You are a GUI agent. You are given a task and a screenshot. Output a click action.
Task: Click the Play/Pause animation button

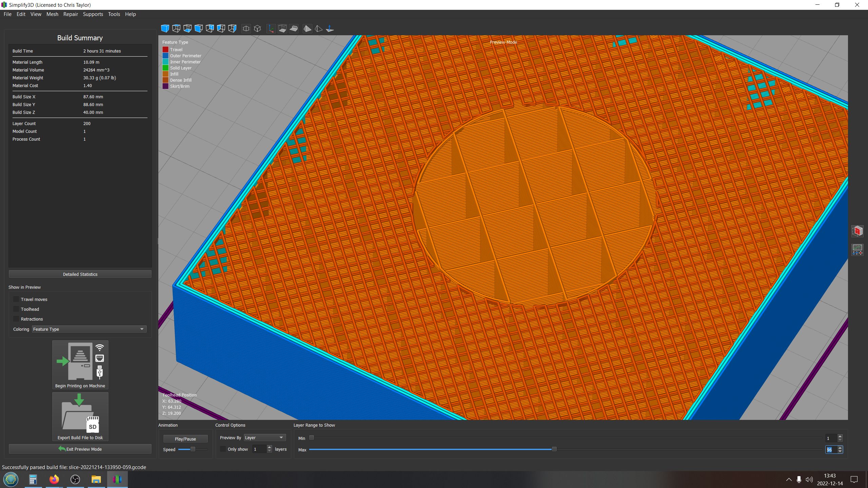[x=185, y=439]
